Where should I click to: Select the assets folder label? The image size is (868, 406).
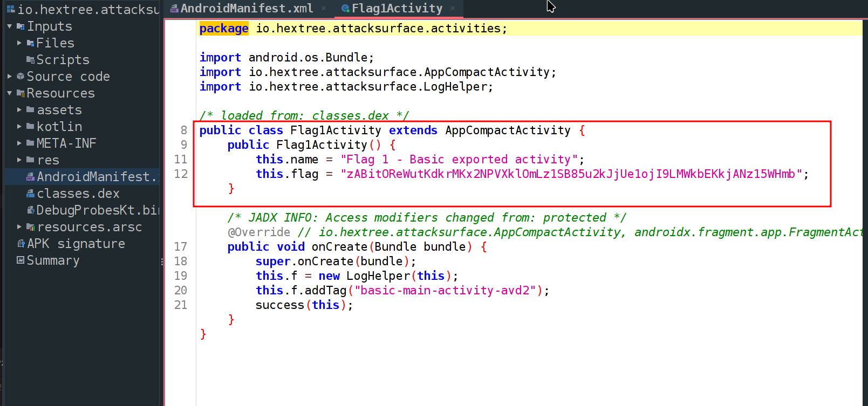pos(59,110)
